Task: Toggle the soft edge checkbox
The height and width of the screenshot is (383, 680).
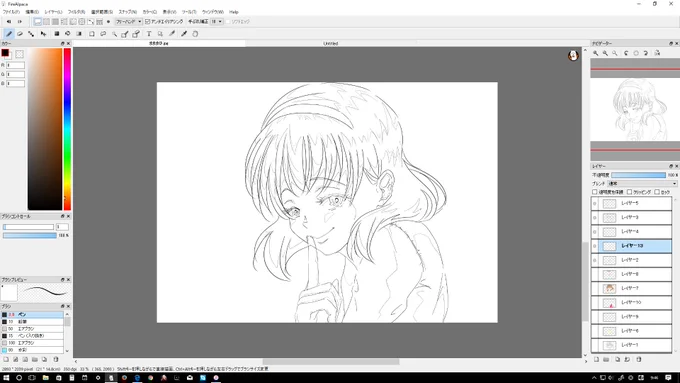Action: (x=229, y=21)
